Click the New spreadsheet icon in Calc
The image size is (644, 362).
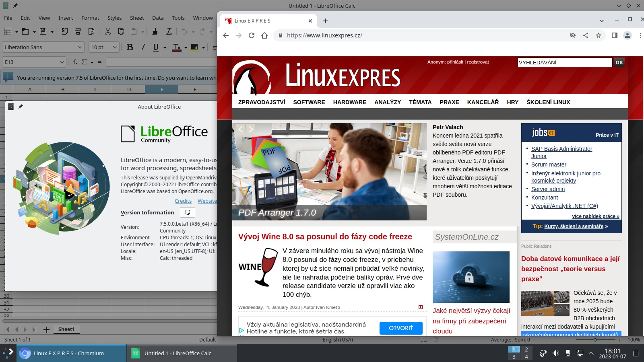coord(8,31)
